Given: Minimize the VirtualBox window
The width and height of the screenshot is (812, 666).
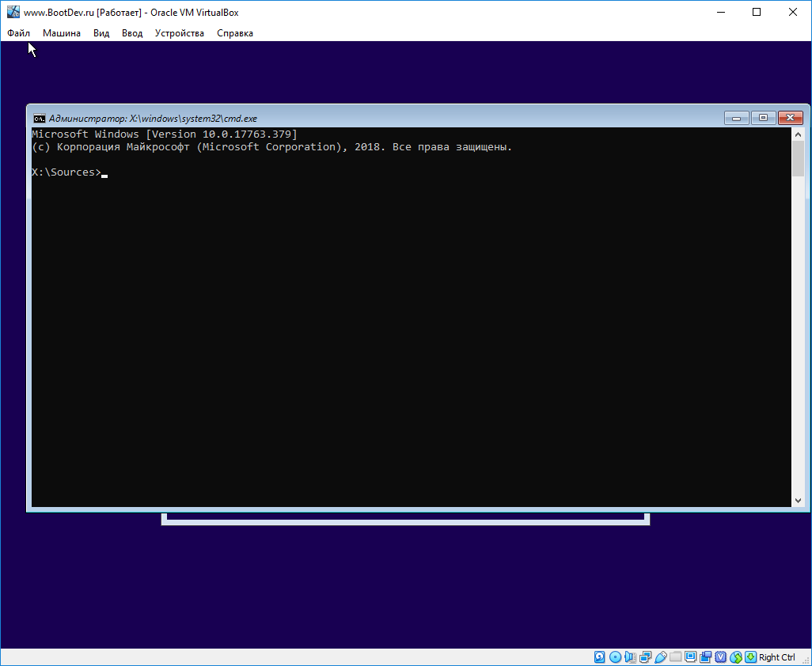Looking at the screenshot, I should (x=720, y=12).
